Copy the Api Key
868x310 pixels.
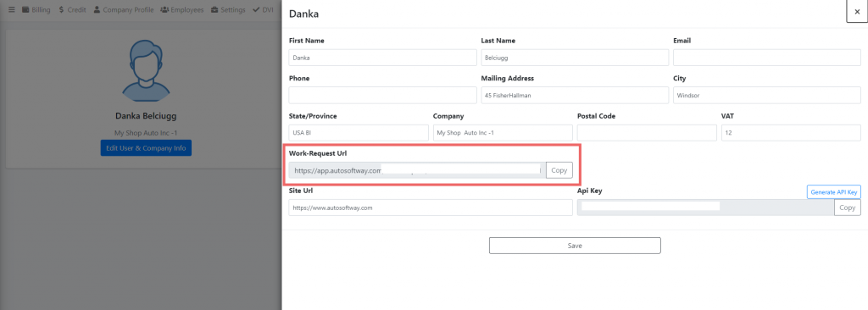[x=848, y=208]
